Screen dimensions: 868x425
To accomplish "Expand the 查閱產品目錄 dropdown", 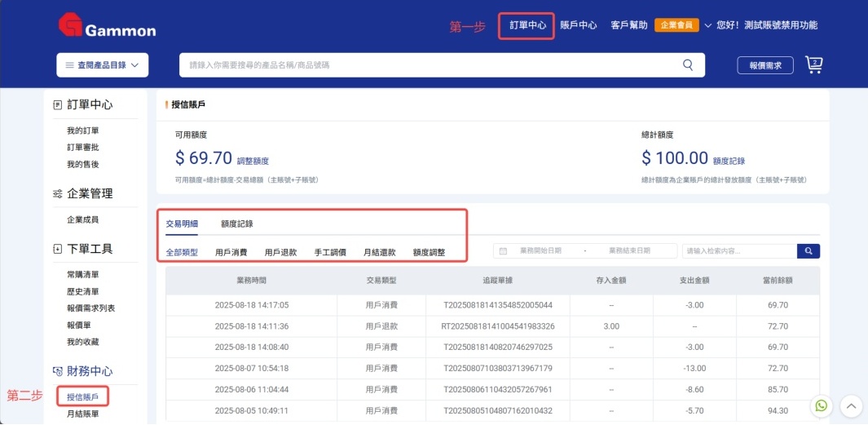I will pos(102,64).
